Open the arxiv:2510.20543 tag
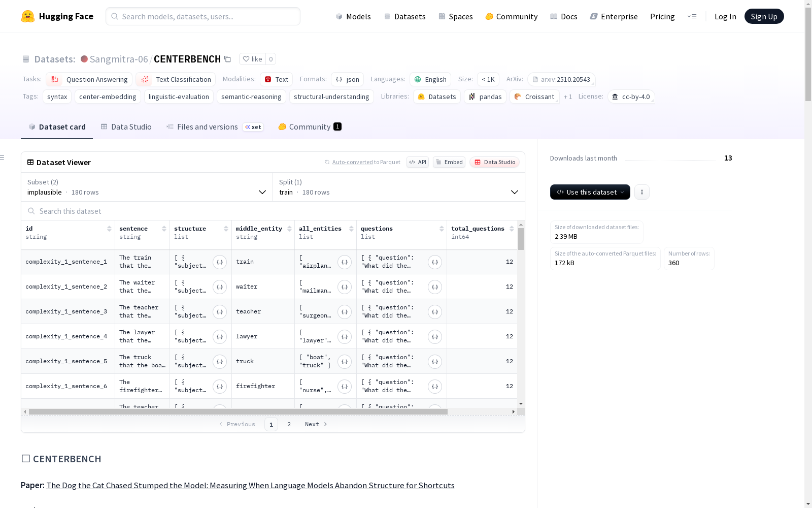 561,79
